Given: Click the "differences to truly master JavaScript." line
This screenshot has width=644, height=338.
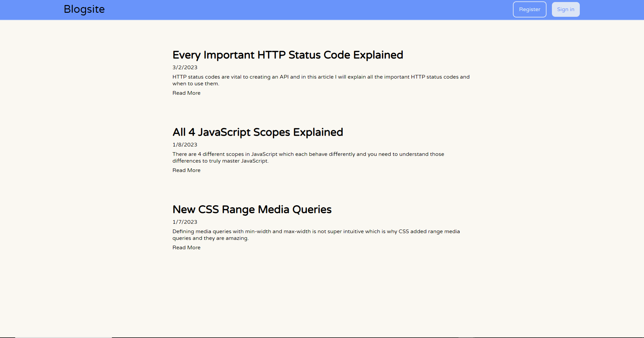Looking at the screenshot, I should (220, 161).
